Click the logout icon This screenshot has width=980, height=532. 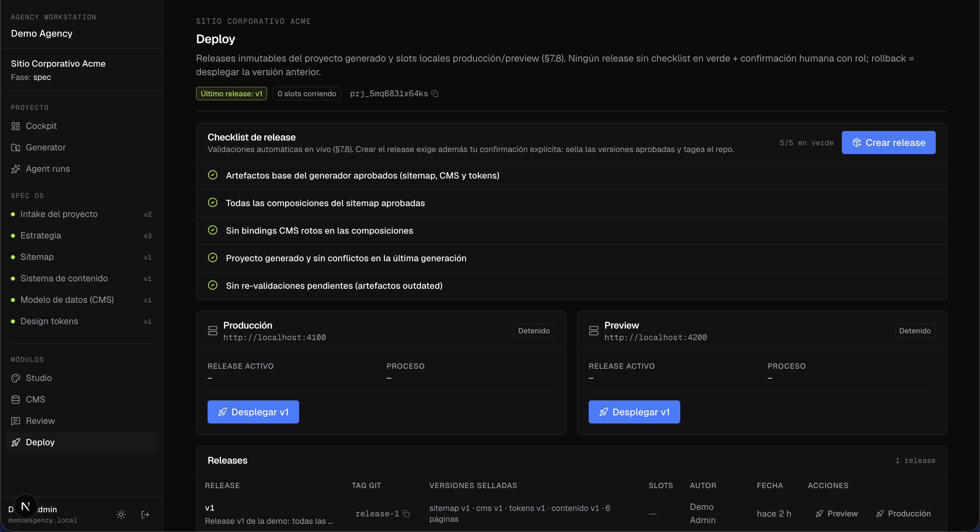tap(145, 515)
